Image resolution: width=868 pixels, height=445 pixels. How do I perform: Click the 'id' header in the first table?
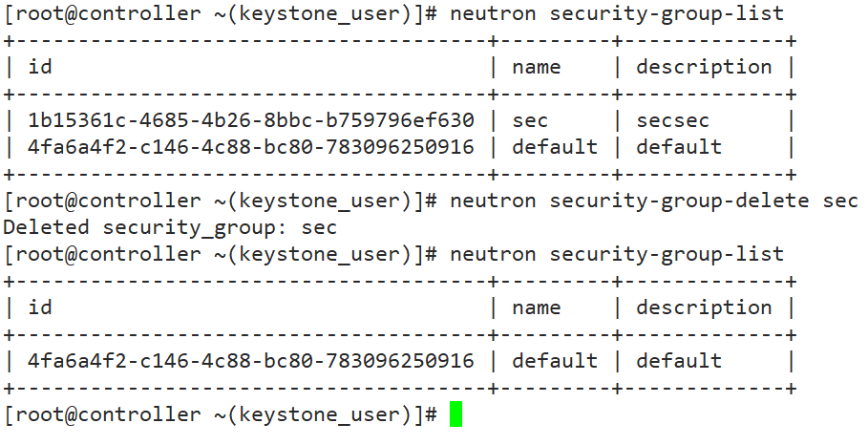click(40, 67)
